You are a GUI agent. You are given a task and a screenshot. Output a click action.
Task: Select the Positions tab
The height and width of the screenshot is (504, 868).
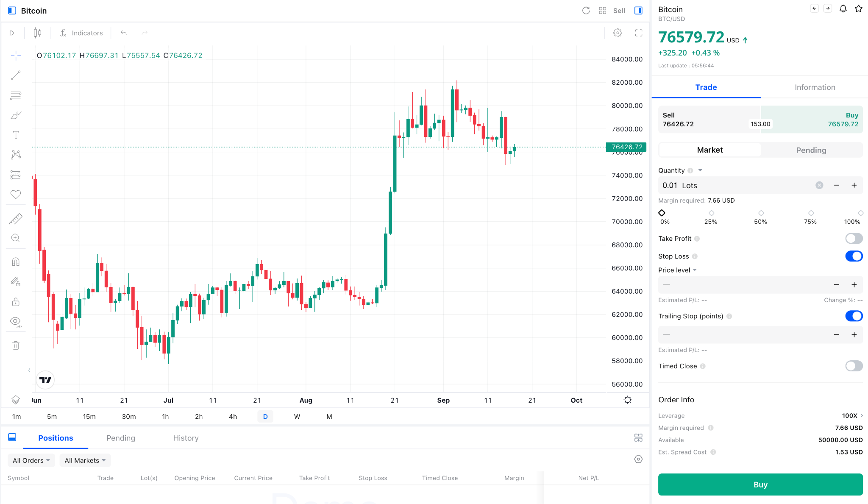tap(56, 438)
